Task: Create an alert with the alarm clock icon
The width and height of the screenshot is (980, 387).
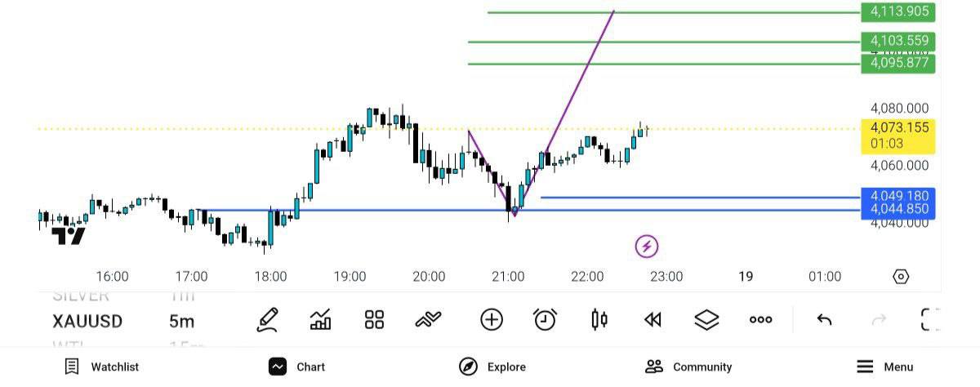Action: tap(545, 320)
